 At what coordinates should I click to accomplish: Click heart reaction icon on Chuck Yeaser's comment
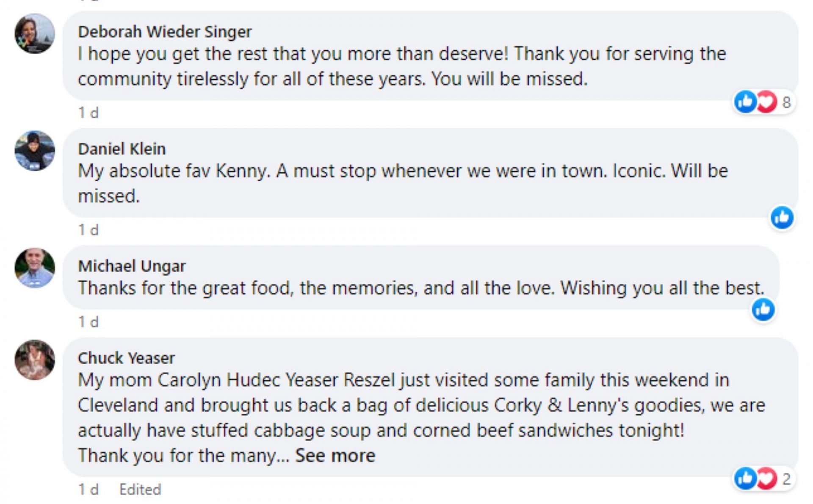(767, 479)
